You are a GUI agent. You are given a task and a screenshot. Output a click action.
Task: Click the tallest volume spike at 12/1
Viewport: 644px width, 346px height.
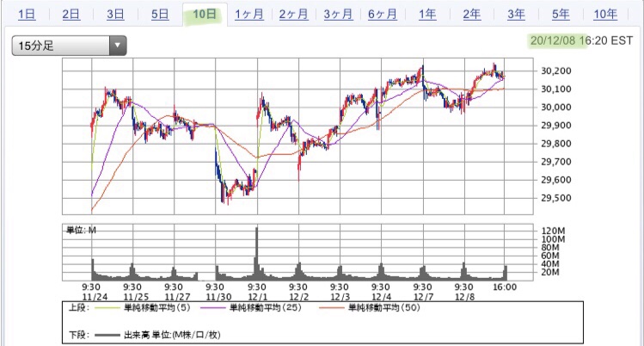(x=257, y=253)
